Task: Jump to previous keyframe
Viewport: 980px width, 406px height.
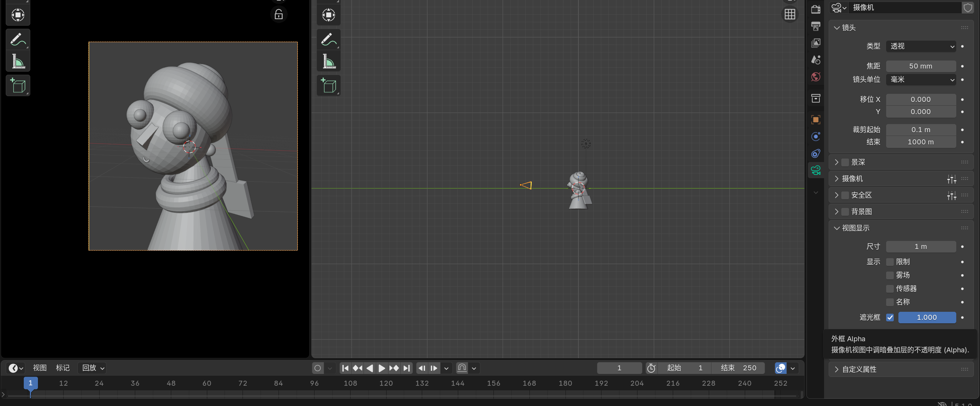Action: coord(357,368)
